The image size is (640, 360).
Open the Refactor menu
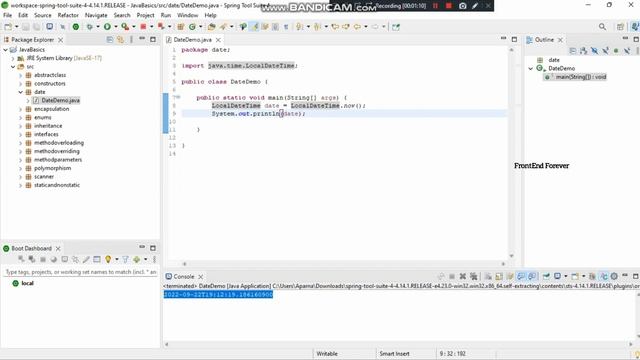pyautogui.click(x=68, y=15)
